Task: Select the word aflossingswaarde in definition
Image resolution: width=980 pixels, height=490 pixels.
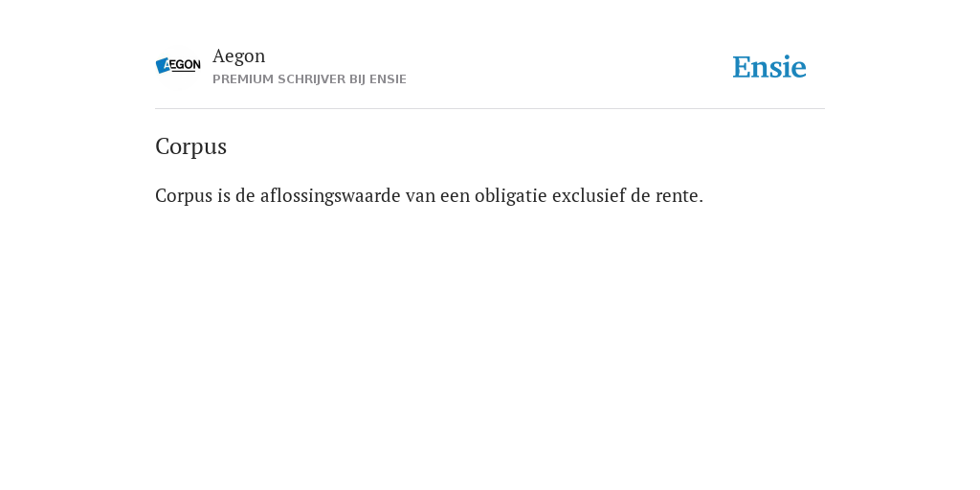Action: point(330,196)
